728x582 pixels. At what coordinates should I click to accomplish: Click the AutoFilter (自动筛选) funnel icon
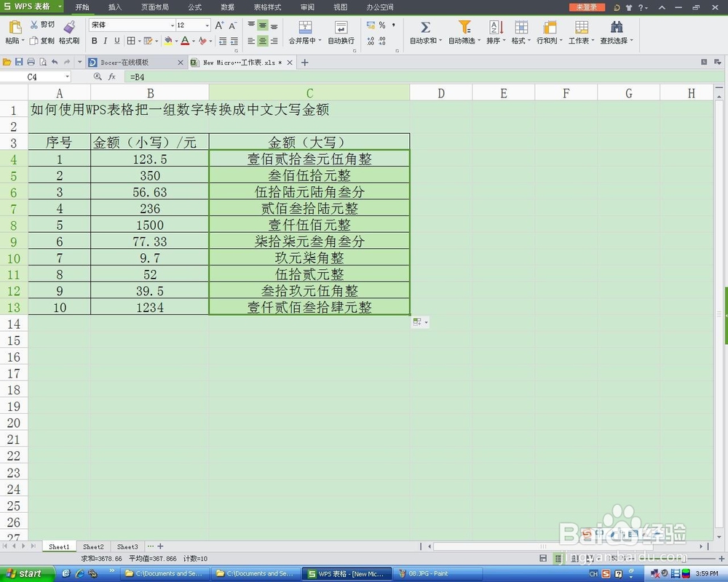tap(464, 26)
